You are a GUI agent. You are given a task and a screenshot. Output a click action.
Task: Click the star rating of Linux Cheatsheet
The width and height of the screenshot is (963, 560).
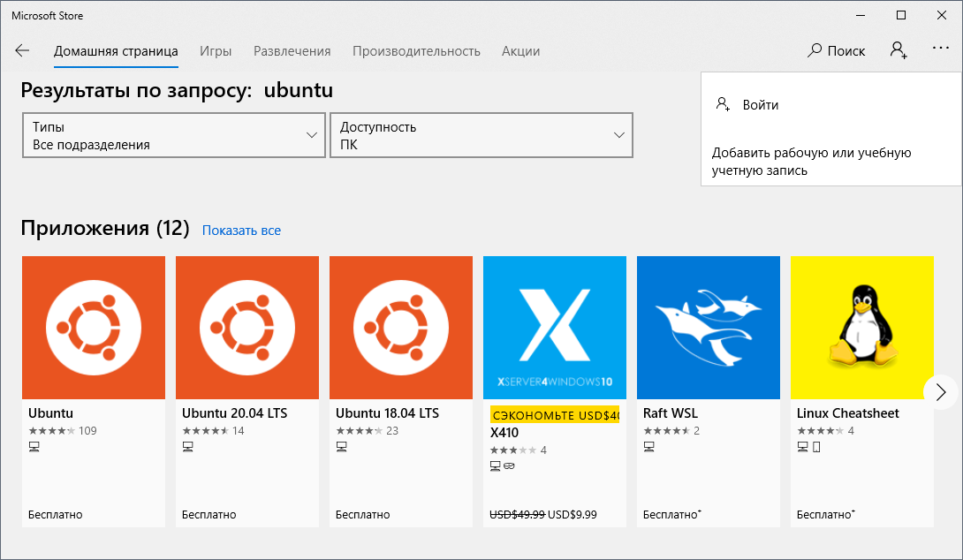point(821,430)
